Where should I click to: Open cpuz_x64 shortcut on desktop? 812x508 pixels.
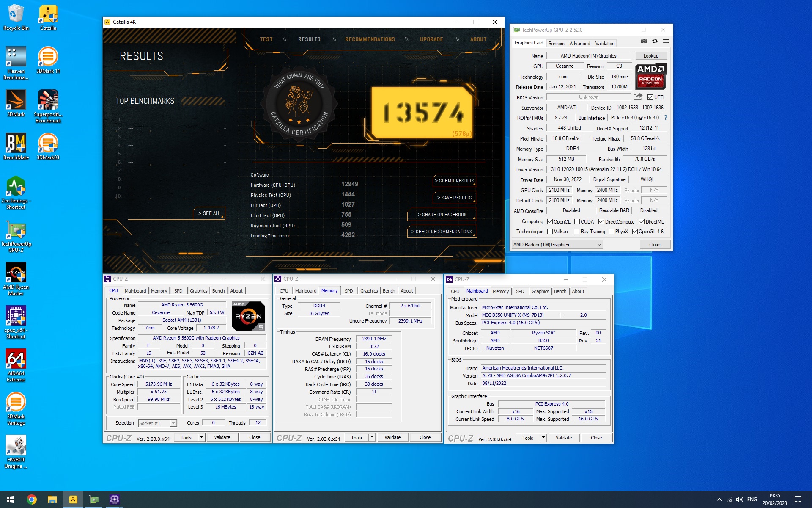point(16,322)
